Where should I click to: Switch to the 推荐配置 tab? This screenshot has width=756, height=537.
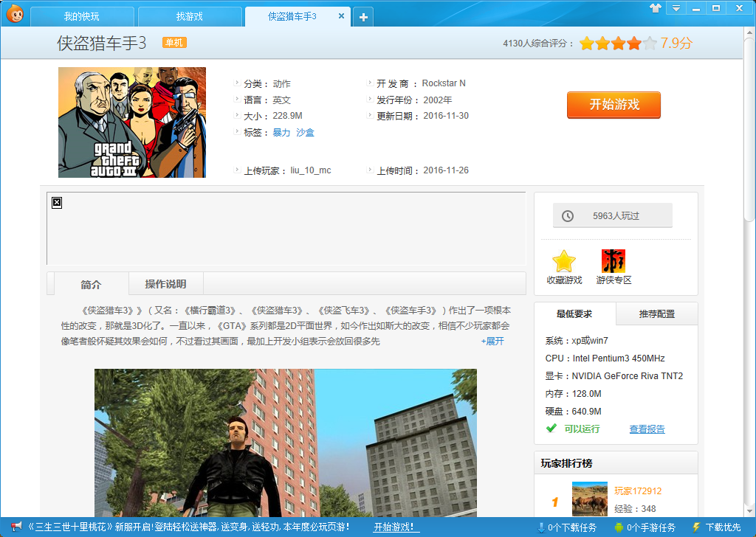point(656,313)
